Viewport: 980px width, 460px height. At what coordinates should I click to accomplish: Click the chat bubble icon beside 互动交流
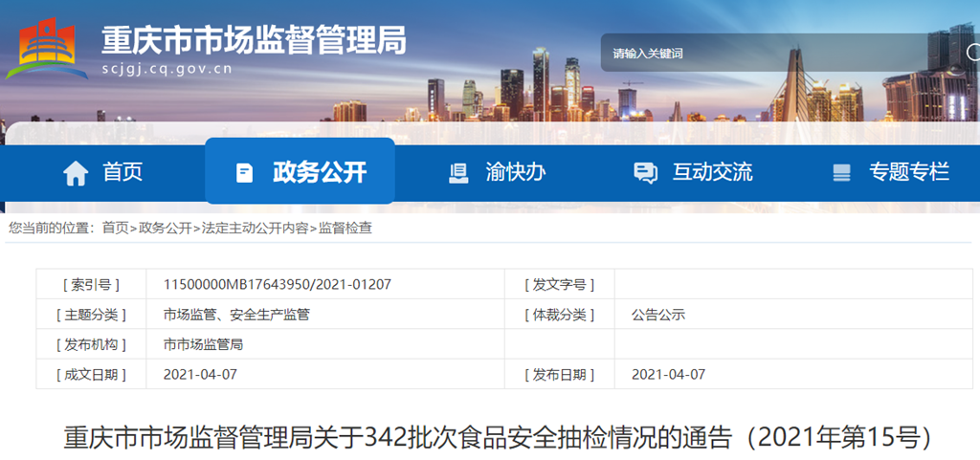point(645,173)
